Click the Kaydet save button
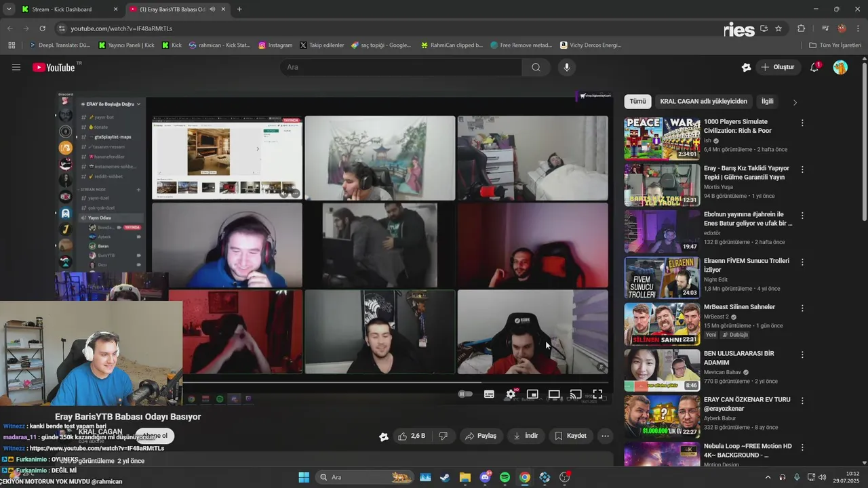This screenshot has height=488, width=868. click(x=570, y=436)
